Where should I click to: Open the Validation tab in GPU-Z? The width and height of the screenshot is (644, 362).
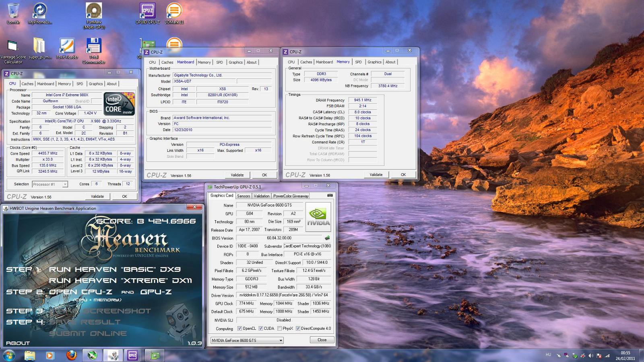[262, 196]
